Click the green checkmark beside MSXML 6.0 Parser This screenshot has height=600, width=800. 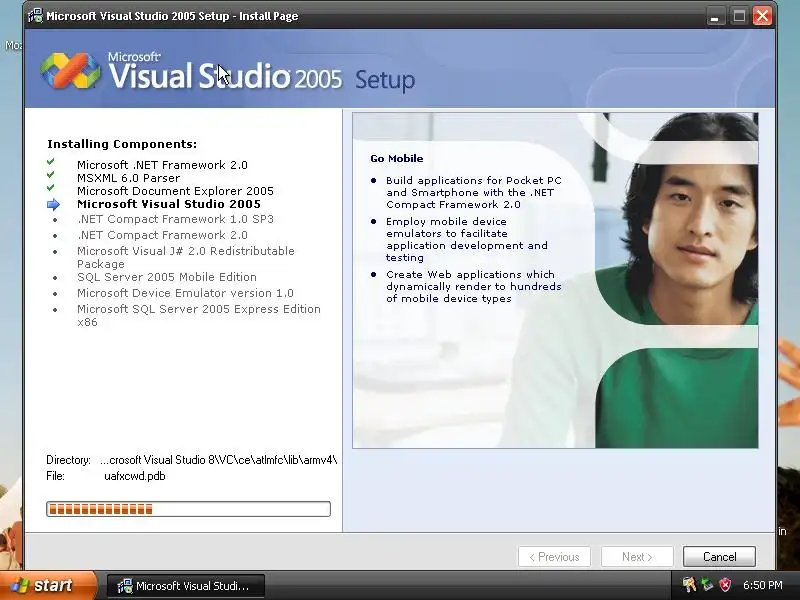(x=51, y=175)
